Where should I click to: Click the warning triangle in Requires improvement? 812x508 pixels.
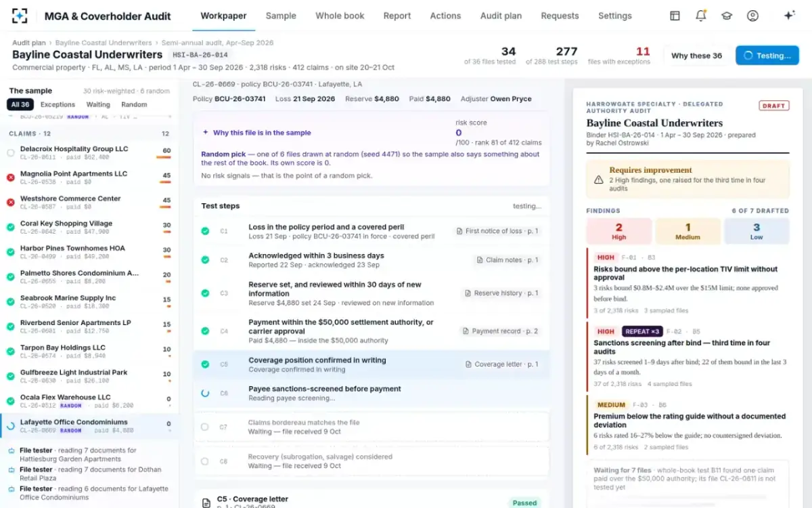click(598, 179)
